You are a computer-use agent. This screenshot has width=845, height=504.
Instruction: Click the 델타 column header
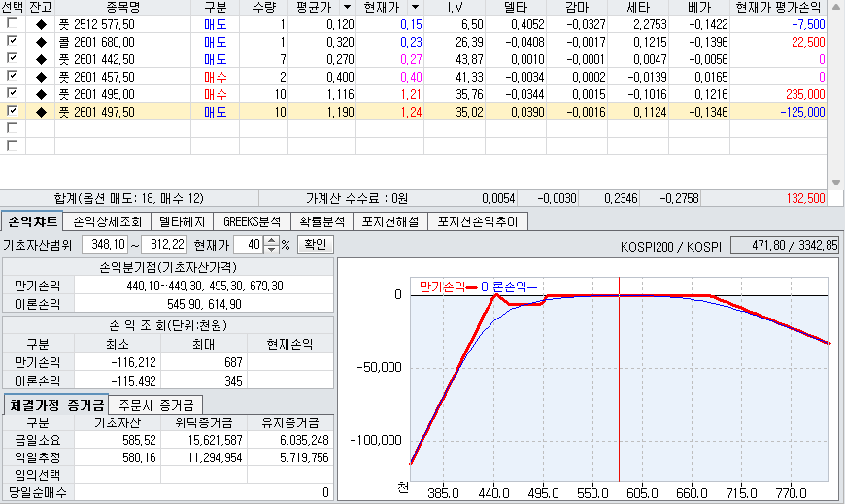point(516,7)
